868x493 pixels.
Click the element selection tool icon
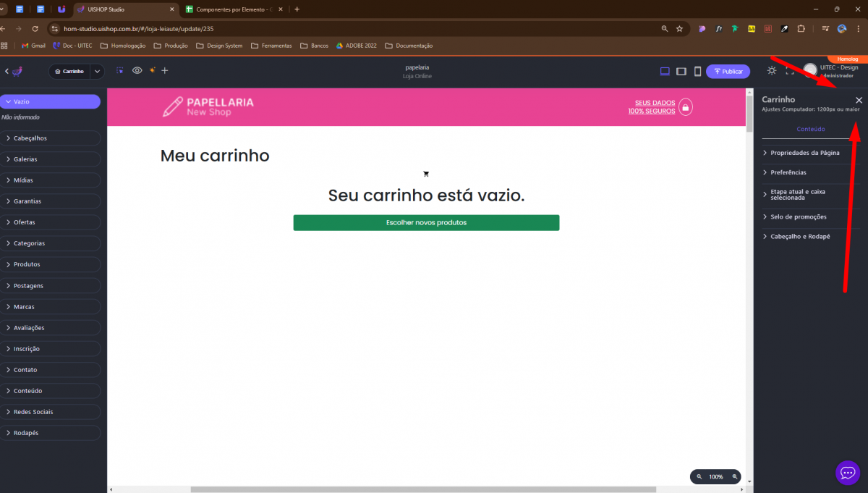pyautogui.click(x=119, y=71)
